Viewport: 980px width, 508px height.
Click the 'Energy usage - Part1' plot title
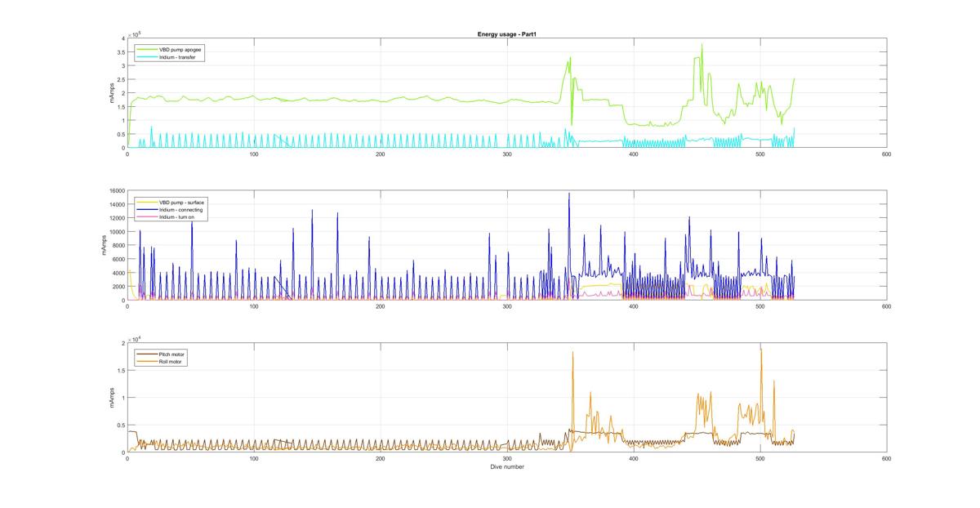click(506, 33)
